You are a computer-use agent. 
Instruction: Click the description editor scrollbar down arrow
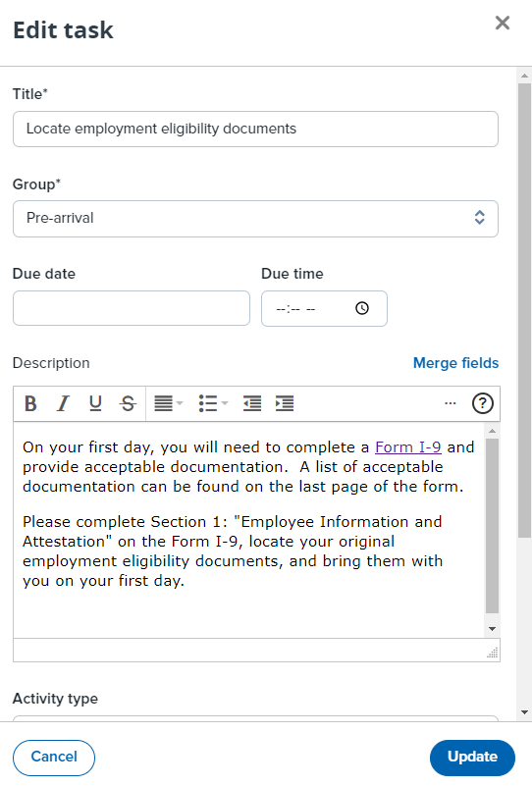coord(492,629)
